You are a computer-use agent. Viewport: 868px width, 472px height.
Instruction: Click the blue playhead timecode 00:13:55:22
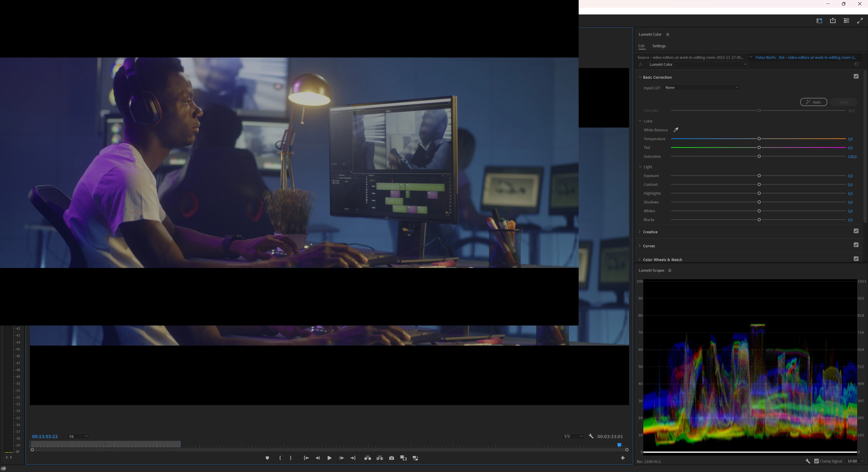[45, 436]
